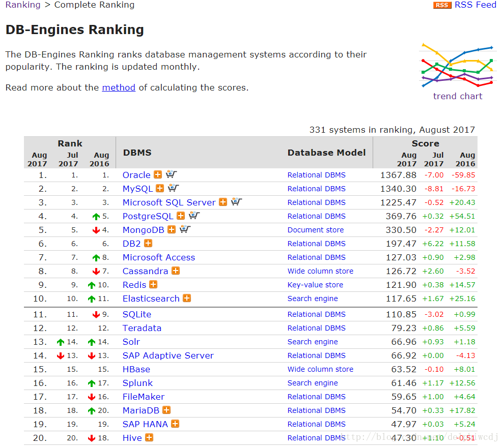Image resolution: width=504 pixels, height=447 pixels.
Task: Click Document store model for MongoDB
Action: point(316,230)
